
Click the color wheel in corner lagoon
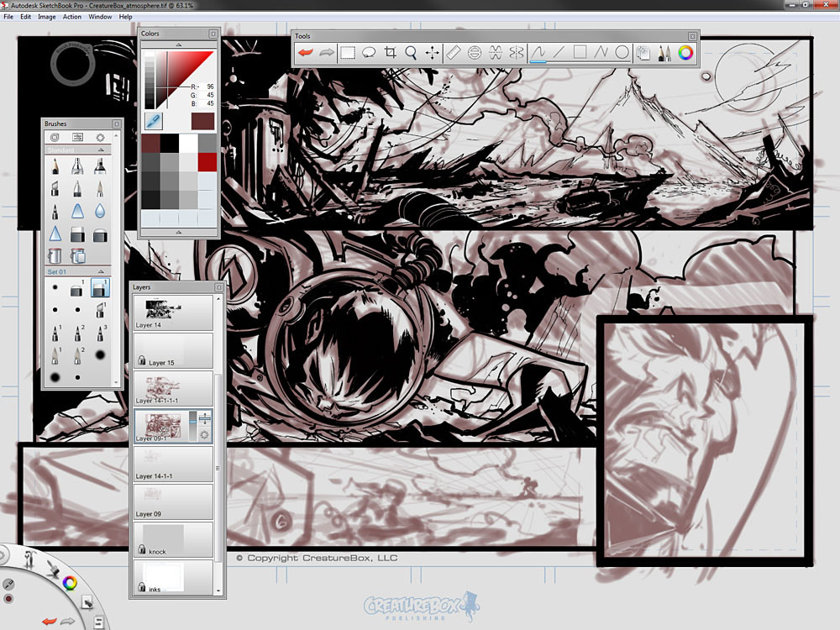coord(70,583)
